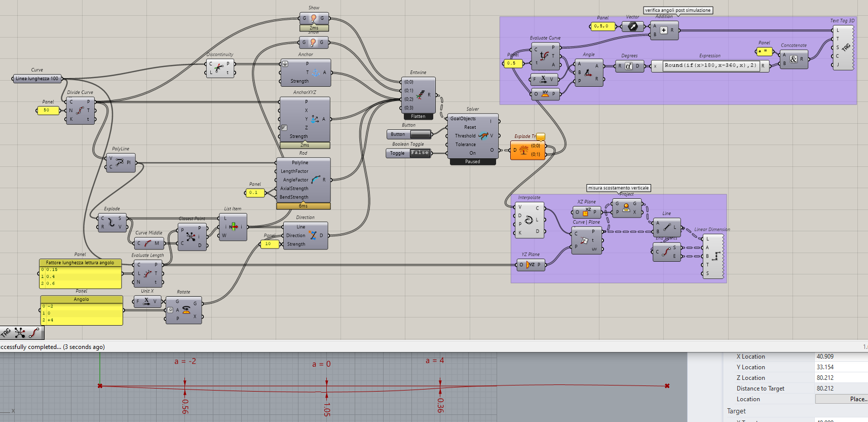868x422 pixels.
Task: Click the Distance to Target value field
Action: click(841, 389)
